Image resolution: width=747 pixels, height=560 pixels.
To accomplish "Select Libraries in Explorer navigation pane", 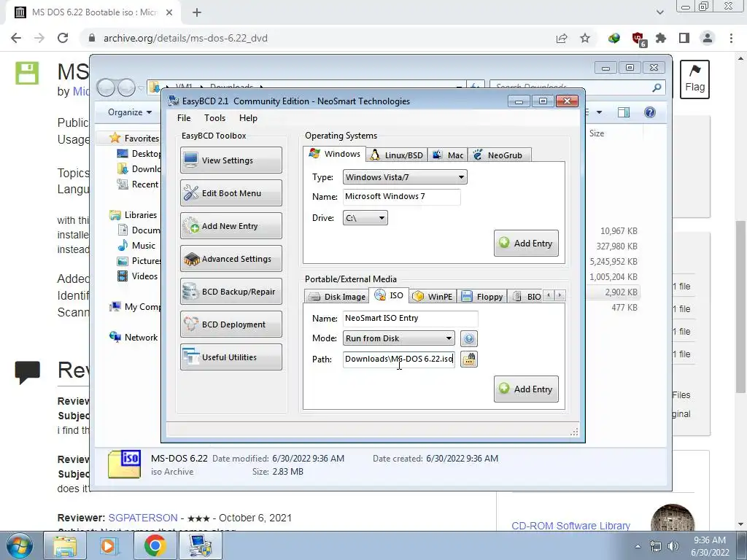I will tap(133, 215).
